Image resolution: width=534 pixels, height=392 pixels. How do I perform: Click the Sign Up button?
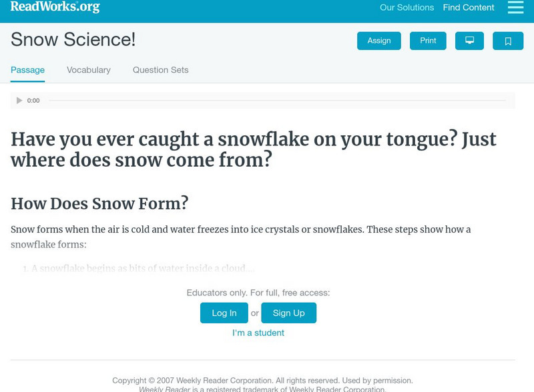click(288, 313)
